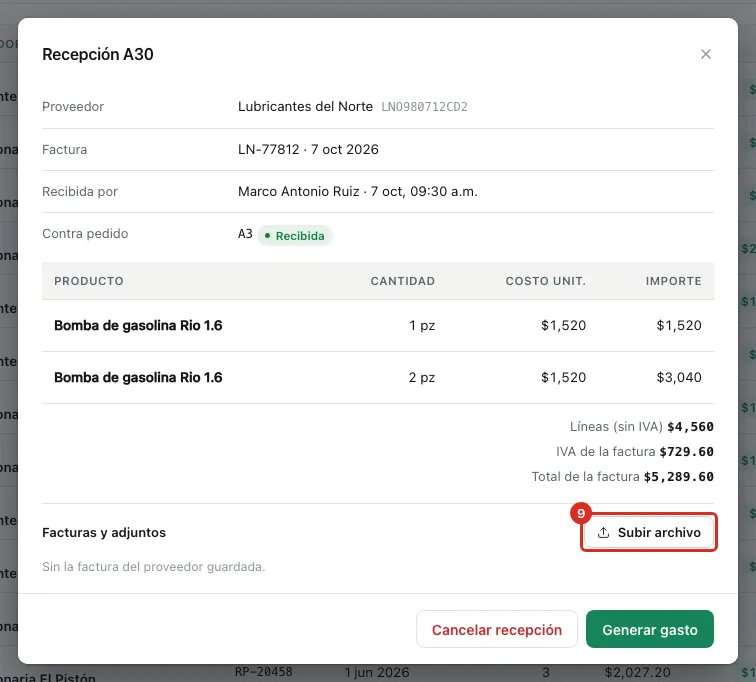Click the IMPORTE column header
The width and height of the screenshot is (756, 682).
pos(674,281)
